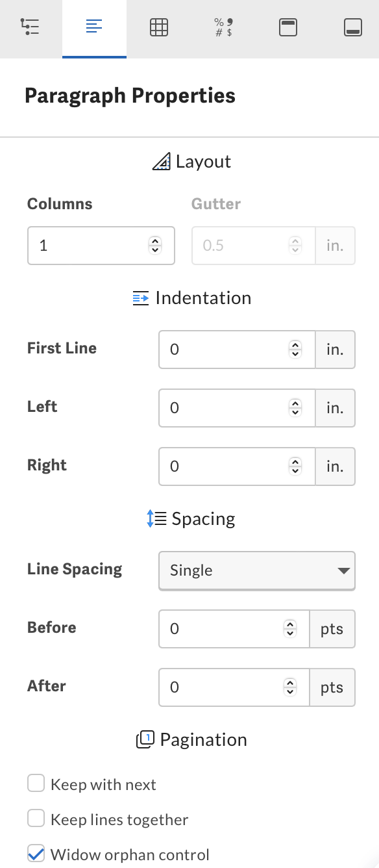Open the table grid properties tab
The width and height of the screenshot is (379, 868).
159,27
